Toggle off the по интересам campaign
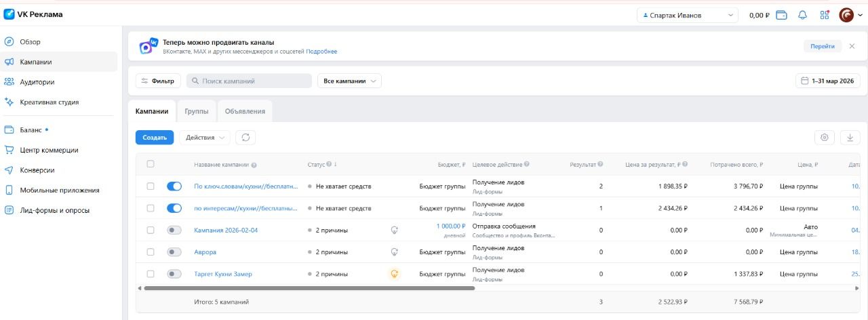Viewport: 868px width, 320px height. point(174,208)
